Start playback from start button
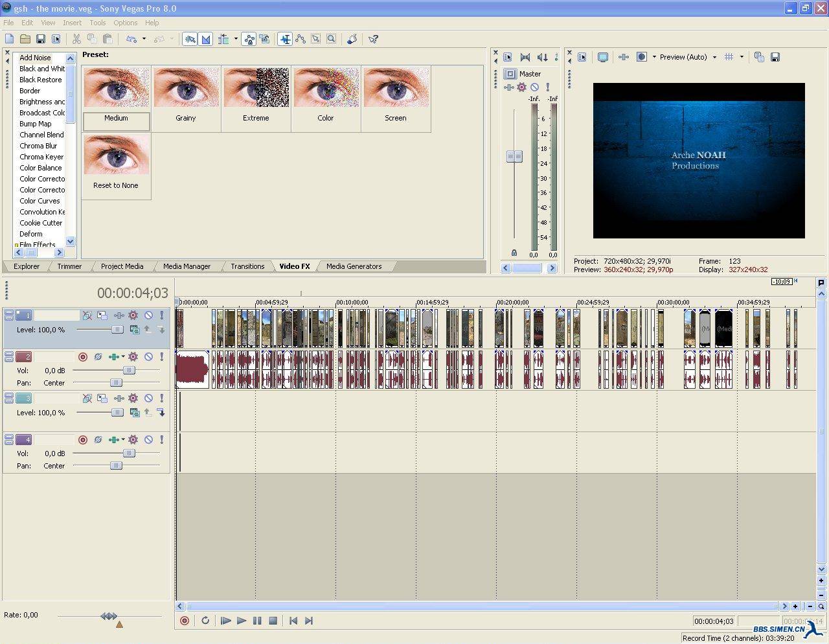Image resolution: width=829 pixels, height=644 pixels. tap(225, 621)
